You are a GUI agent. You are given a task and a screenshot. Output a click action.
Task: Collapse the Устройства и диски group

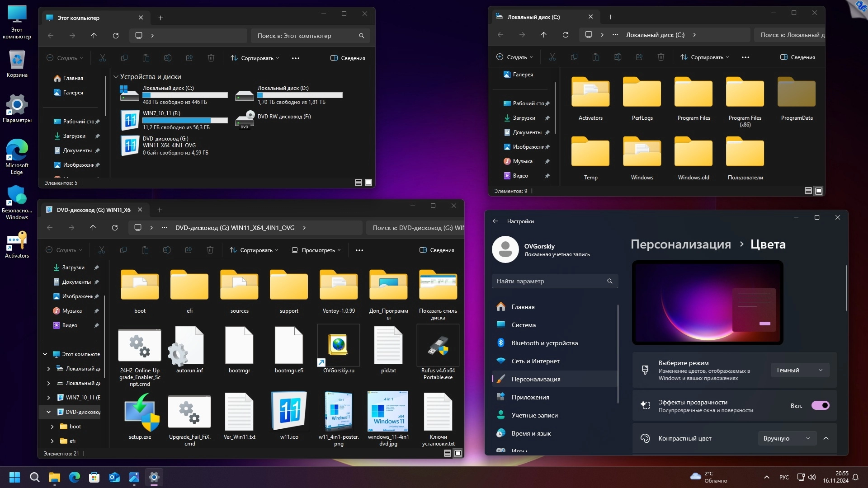pos(116,77)
